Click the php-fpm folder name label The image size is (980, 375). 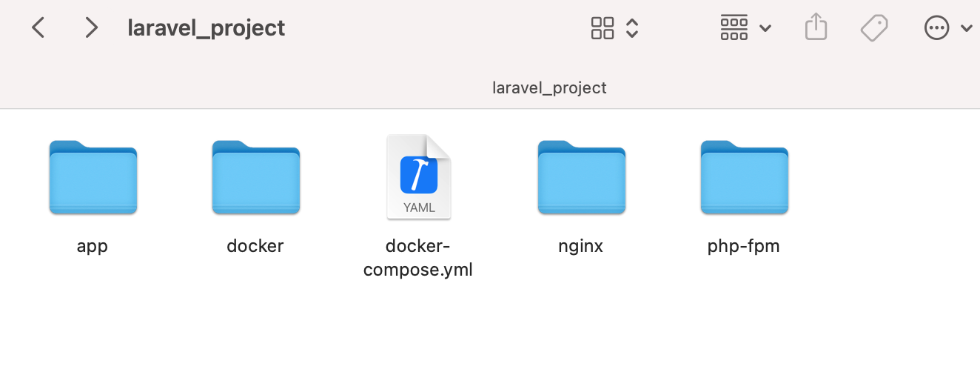click(744, 246)
